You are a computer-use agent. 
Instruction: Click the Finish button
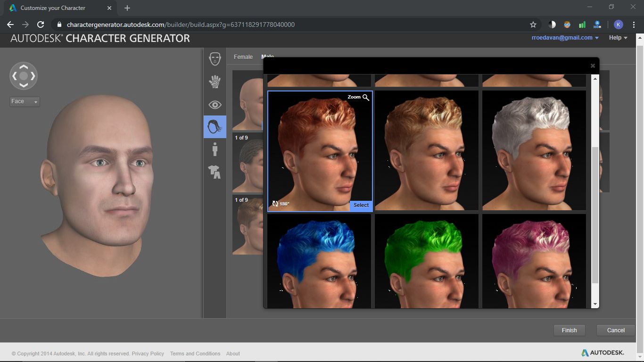pos(569,330)
